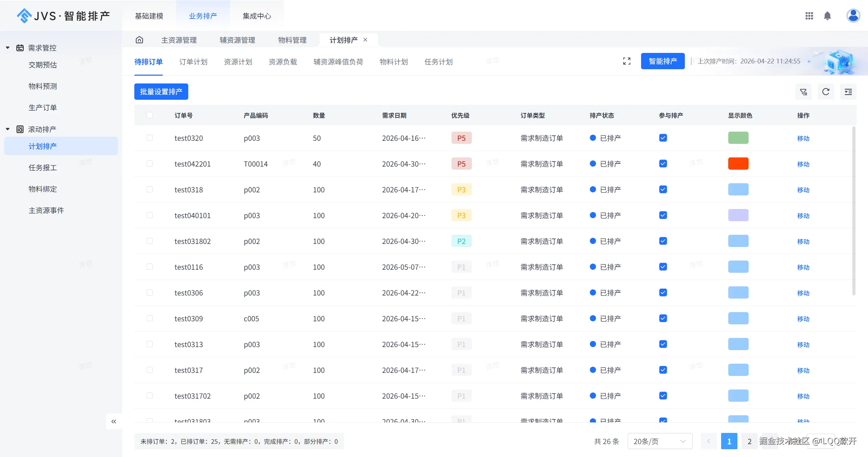Image resolution: width=868 pixels, height=457 pixels.
Task: Click the 智能排产 button
Action: click(662, 61)
